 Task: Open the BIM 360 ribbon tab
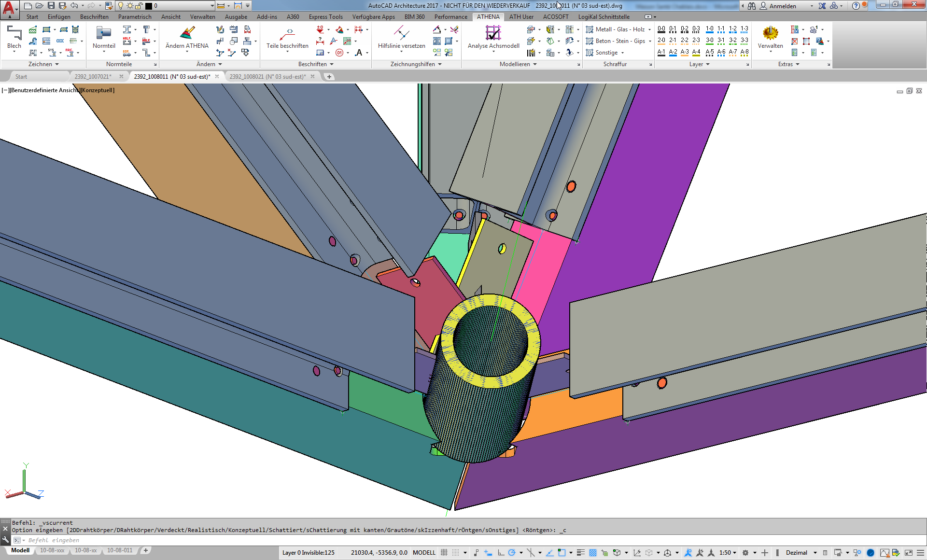pos(414,16)
